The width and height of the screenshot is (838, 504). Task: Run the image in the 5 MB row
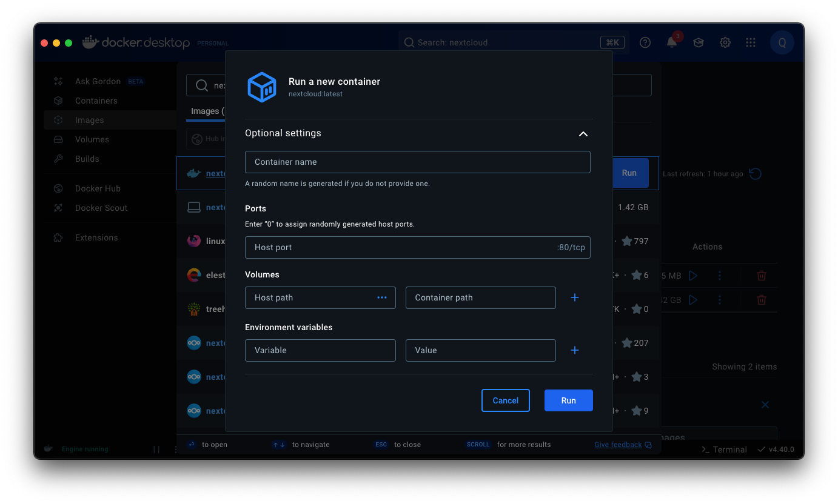click(x=692, y=276)
